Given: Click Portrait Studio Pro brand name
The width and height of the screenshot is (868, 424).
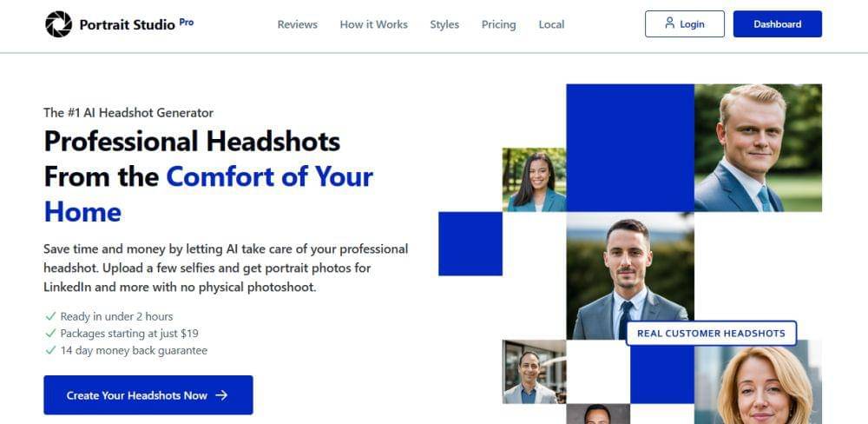Looking at the screenshot, I should tap(137, 24).
